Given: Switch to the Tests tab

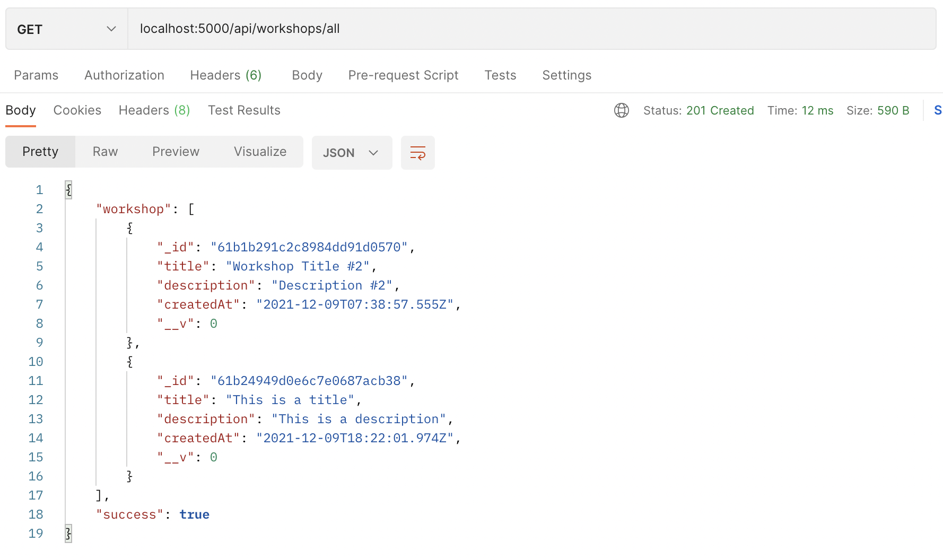Looking at the screenshot, I should coord(500,75).
